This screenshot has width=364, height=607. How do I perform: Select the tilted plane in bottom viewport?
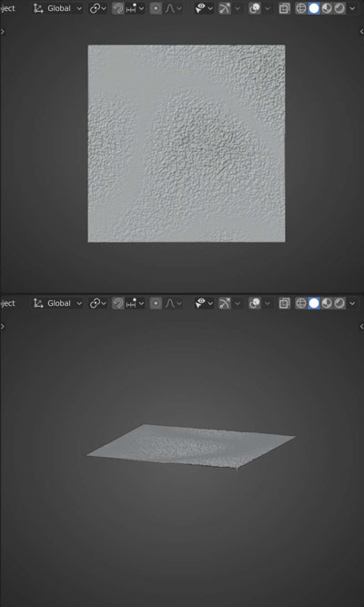(191, 446)
